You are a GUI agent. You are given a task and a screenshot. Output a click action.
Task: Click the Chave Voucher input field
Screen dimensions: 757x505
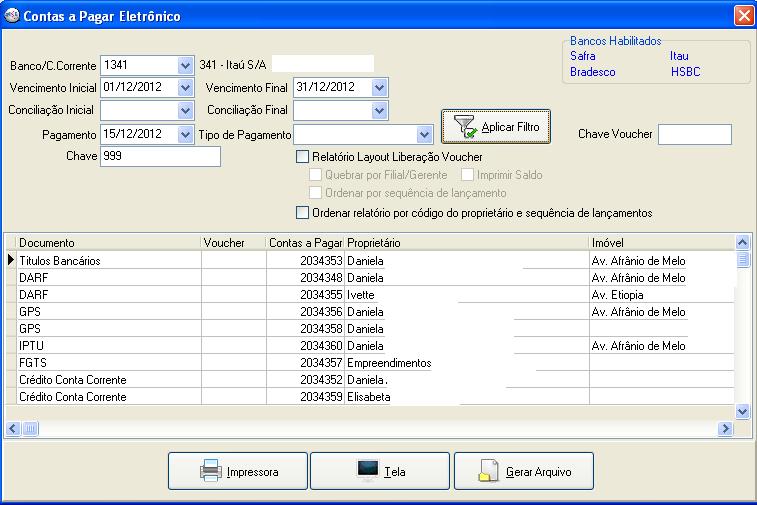[694, 134]
